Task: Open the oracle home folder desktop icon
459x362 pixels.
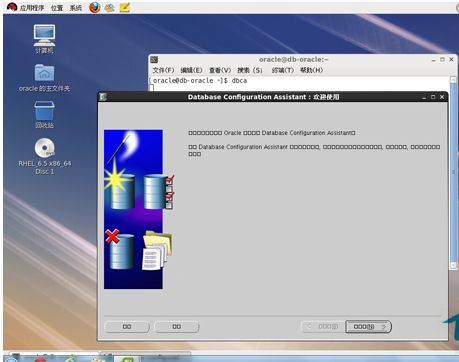Action: [x=44, y=78]
